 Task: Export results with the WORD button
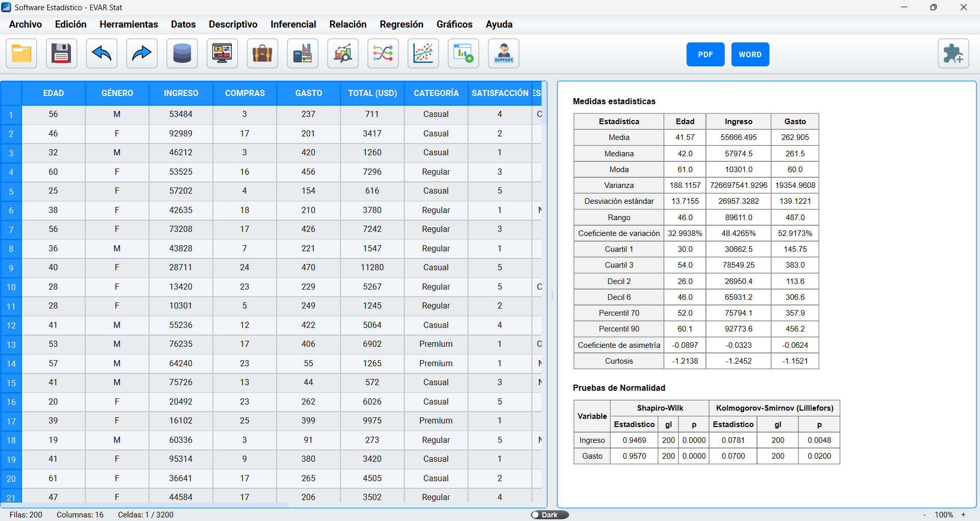(x=750, y=55)
